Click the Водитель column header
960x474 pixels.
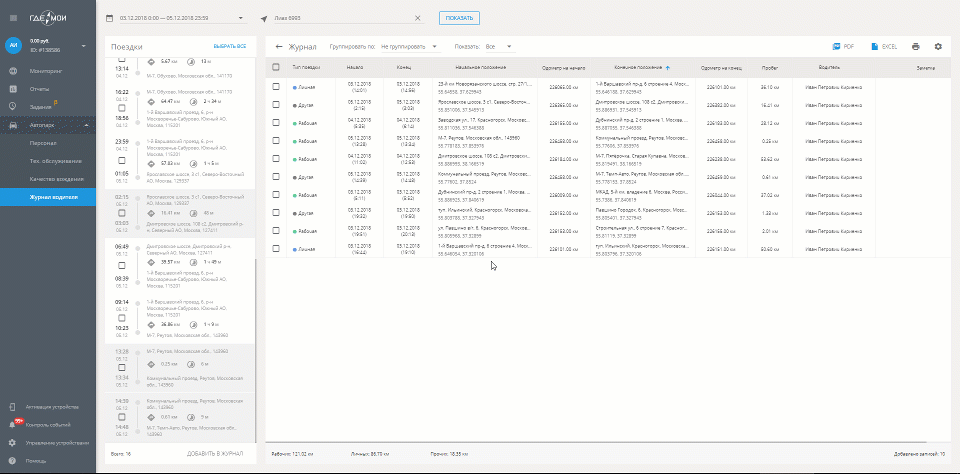point(829,67)
